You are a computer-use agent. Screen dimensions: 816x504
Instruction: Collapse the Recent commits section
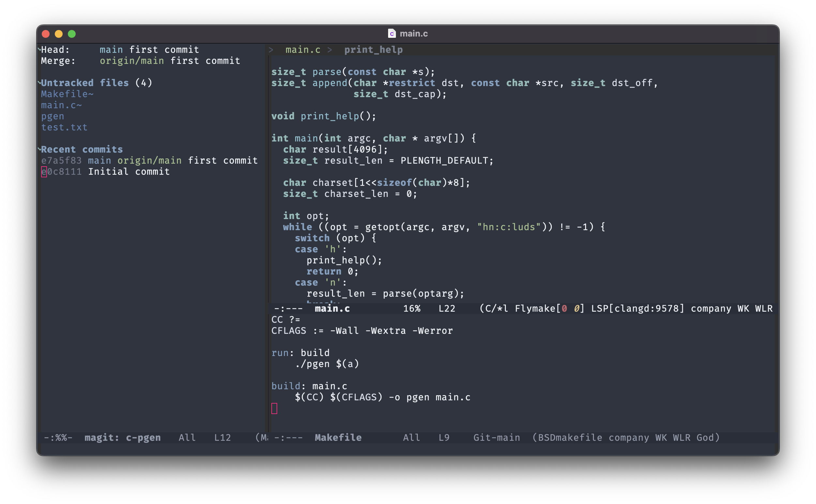pyautogui.click(x=39, y=149)
